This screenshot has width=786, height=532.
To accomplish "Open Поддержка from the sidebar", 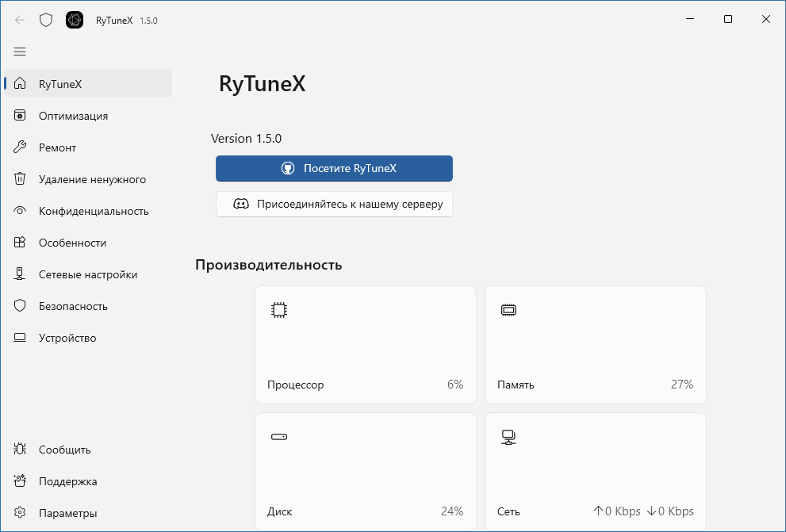I will tap(67, 481).
